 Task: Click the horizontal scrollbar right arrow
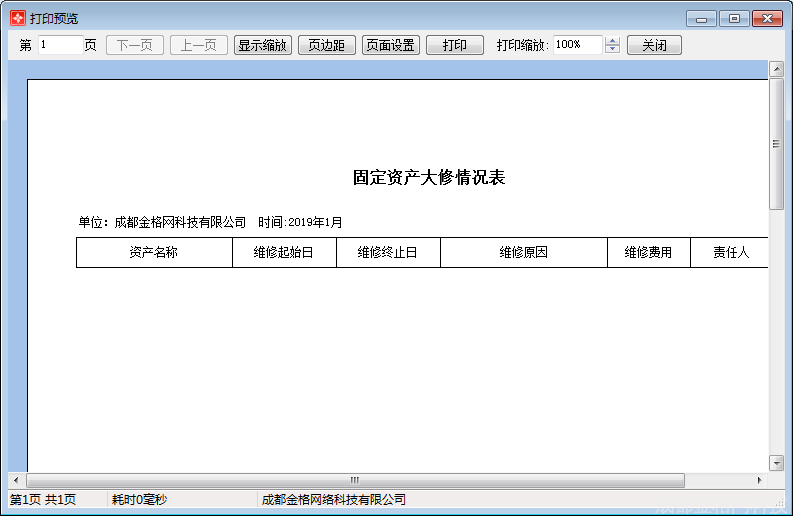tap(759, 480)
